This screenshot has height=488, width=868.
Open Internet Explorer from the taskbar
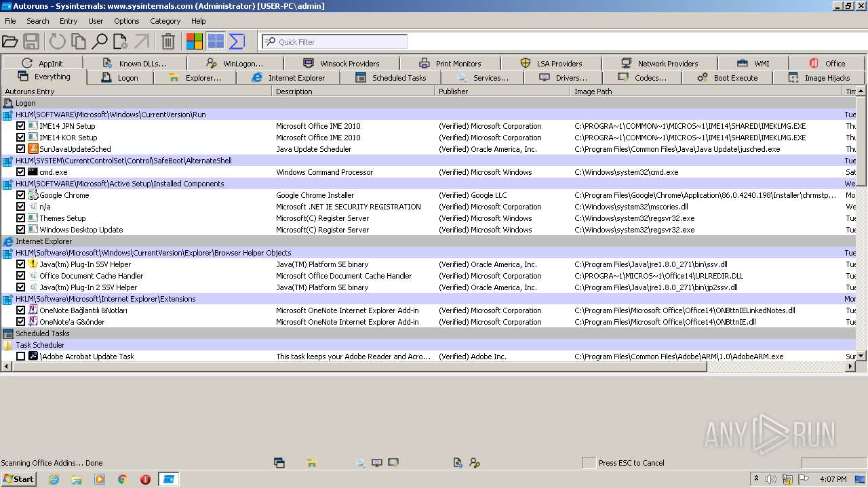tap(54, 479)
